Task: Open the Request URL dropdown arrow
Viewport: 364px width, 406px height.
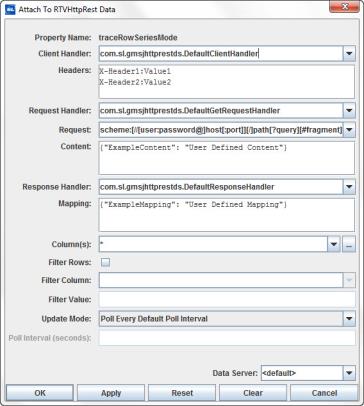Action: coord(349,130)
